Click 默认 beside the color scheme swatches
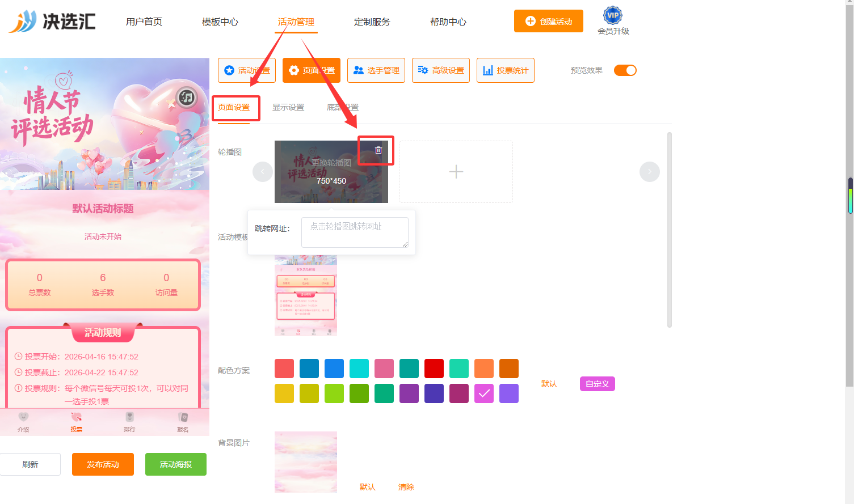The width and height of the screenshot is (854, 504). click(549, 384)
